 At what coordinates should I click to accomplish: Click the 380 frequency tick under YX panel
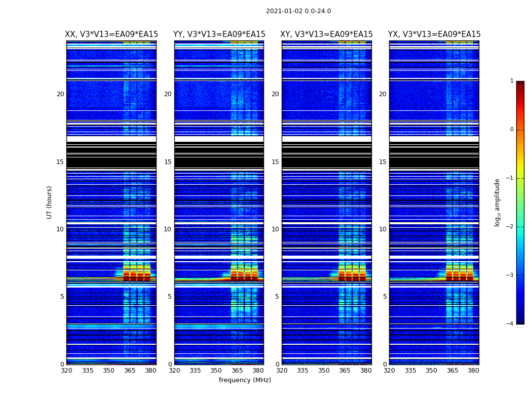pyautogui.click(x=473, y=371)
